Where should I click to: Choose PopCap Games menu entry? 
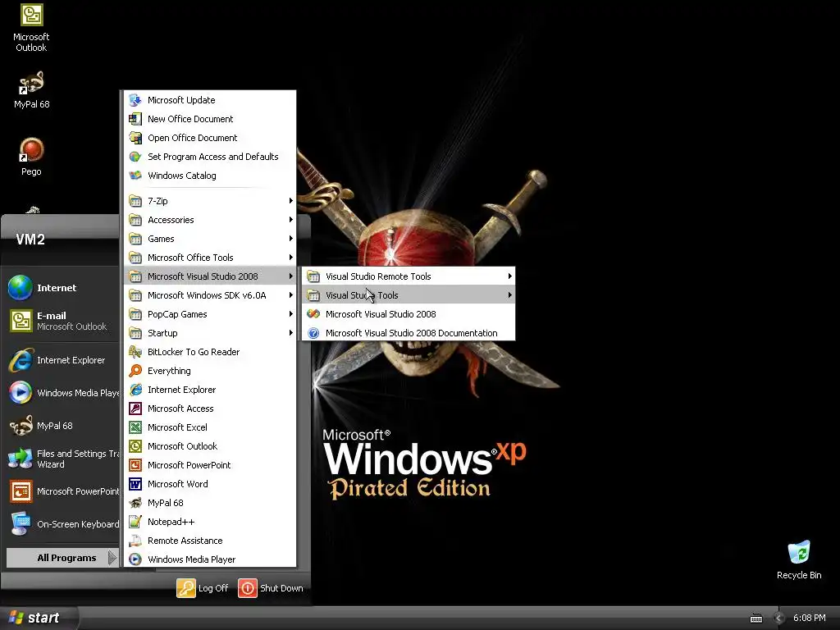pos(210,314)
